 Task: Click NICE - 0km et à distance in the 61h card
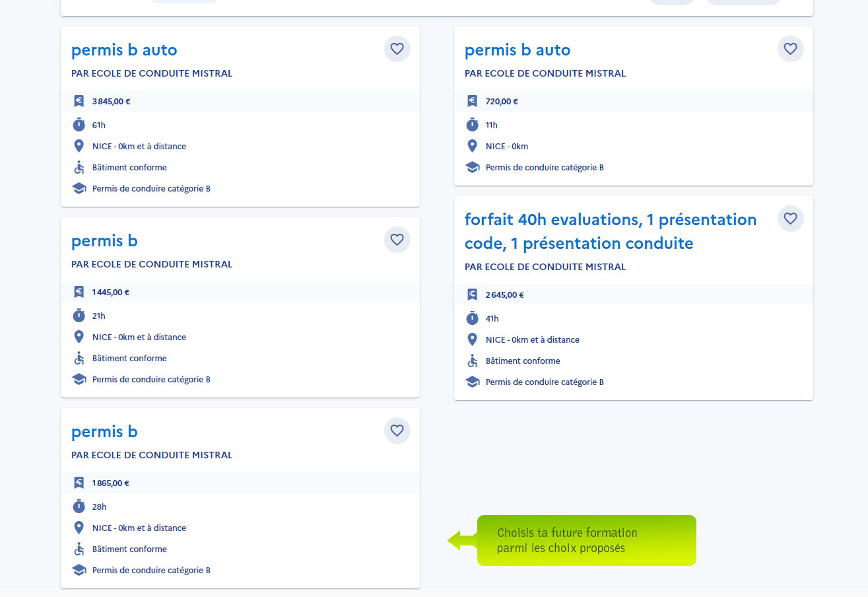point(139,147)
